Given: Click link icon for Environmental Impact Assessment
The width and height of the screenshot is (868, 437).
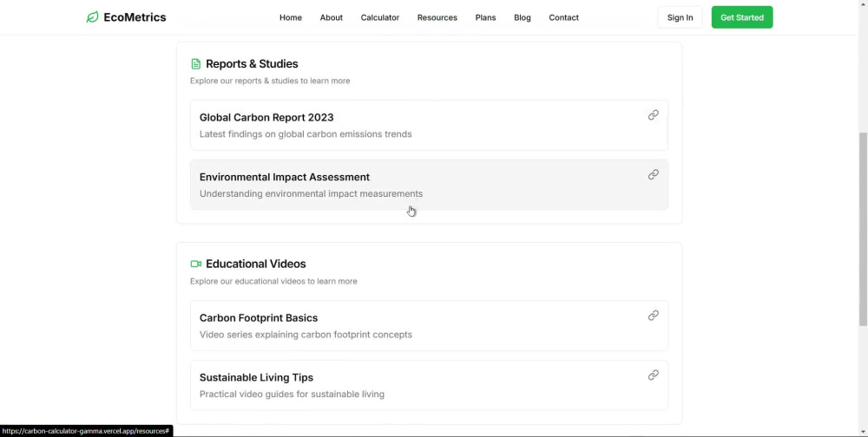Looking at the screenshot, I should point(654,175).
